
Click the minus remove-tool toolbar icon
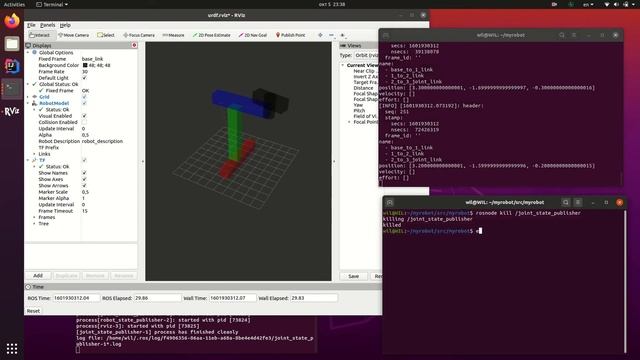click(x=331, y=35)
